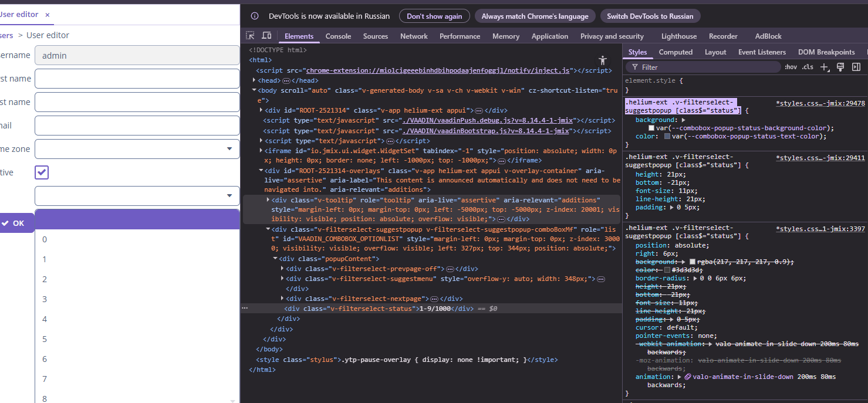This screenshot has width=868, height=403.
Task: Click swatch for combobox-popup-status-text-color
Action: coord(667,136)
